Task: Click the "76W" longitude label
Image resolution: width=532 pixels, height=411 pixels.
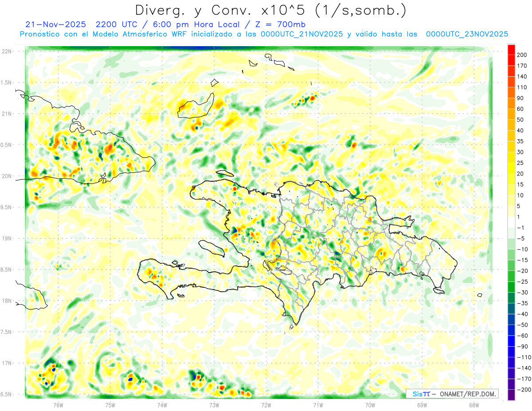Action: (58, 405)
